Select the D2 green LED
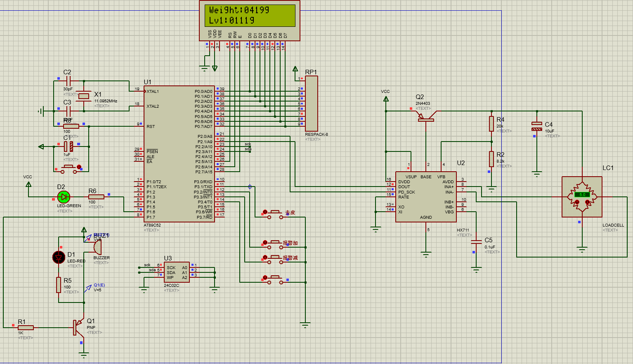This screenshot has height=364, width=633. click(x=64, y=197)
